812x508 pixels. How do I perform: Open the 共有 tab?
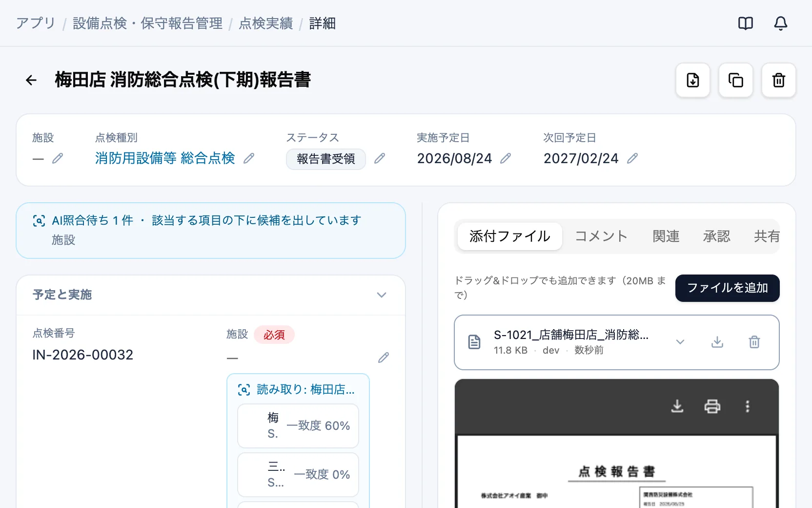pyautogui.click(x=767, y=236)
